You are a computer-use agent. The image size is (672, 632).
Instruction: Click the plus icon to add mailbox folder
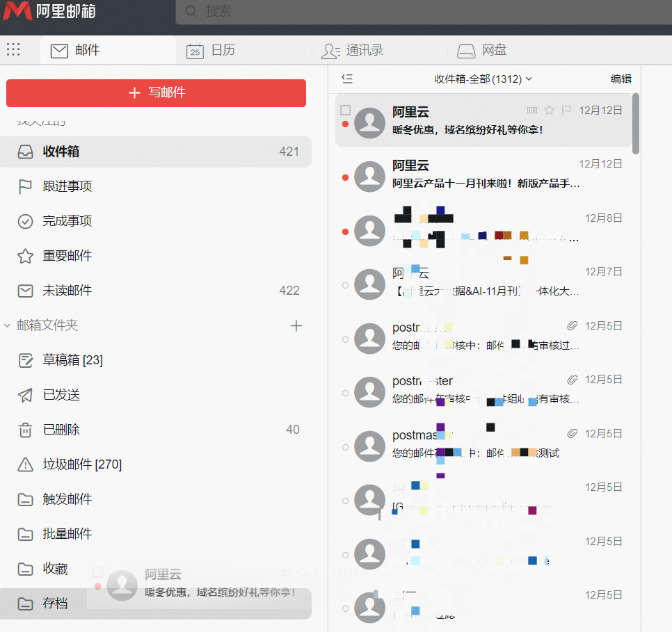(x=296, y=325)
